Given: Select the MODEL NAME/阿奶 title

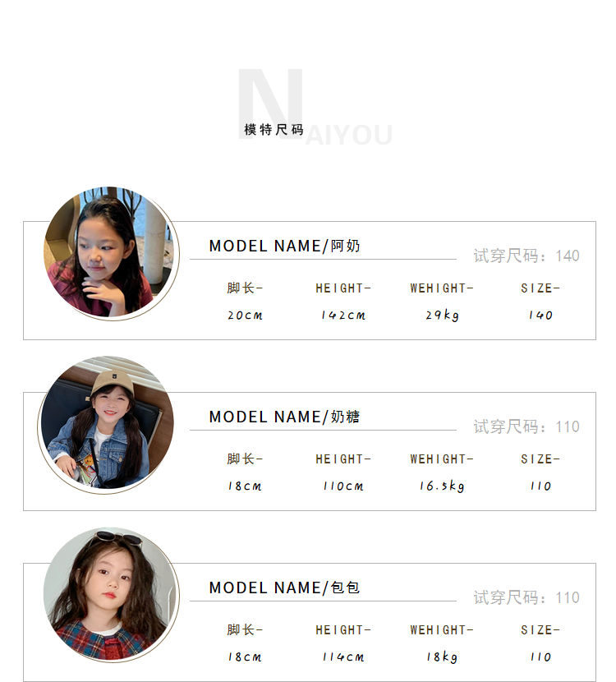Looking at the screenshot, I should pyautogui.click(x=284, y=246).
